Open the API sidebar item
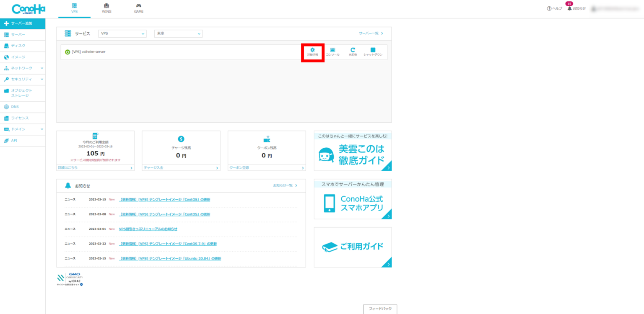This screenshot has width=644, height=314. coord(14,141)
